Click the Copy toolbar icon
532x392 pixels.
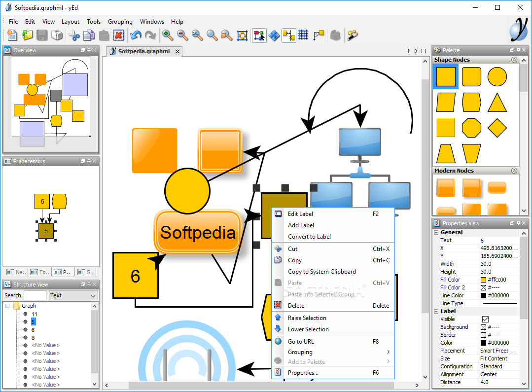(x=89, y=36)
